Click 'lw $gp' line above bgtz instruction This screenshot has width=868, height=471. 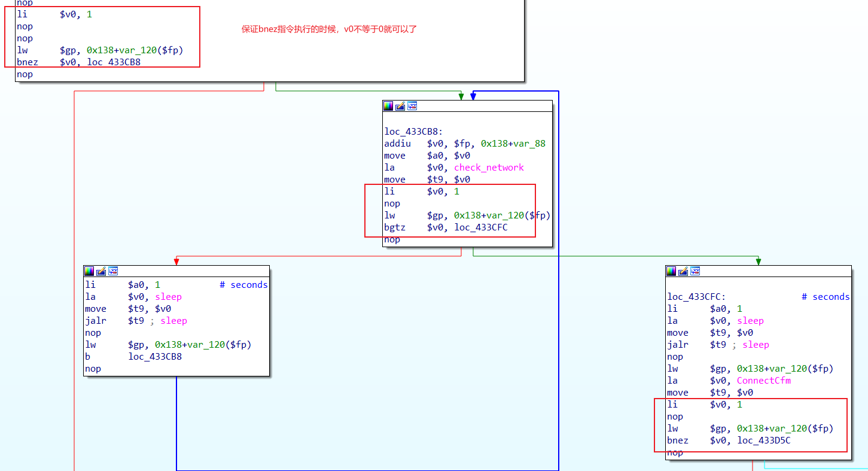click(467, 215)
